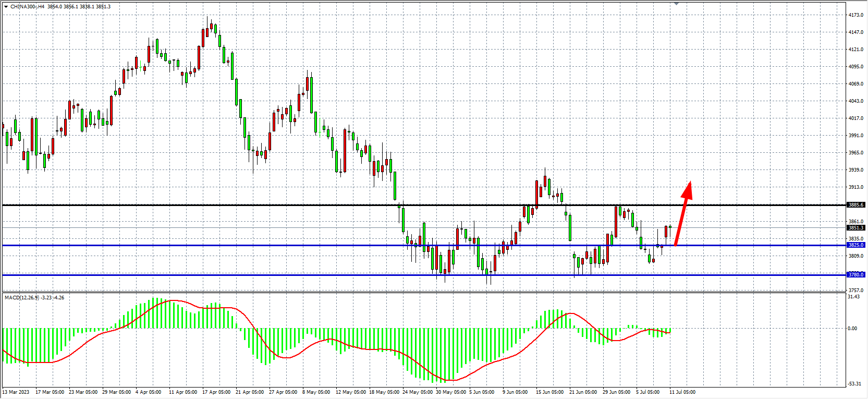Select the 3780.0 blue price level tag
This screenshot has height=399, width=868.
point(856,275)
